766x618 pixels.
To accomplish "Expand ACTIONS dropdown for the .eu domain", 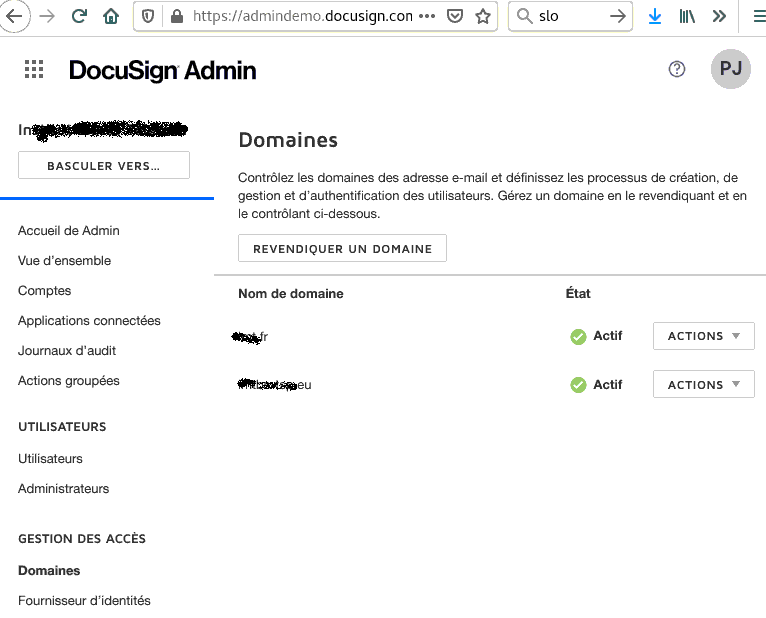I will 703,384.
